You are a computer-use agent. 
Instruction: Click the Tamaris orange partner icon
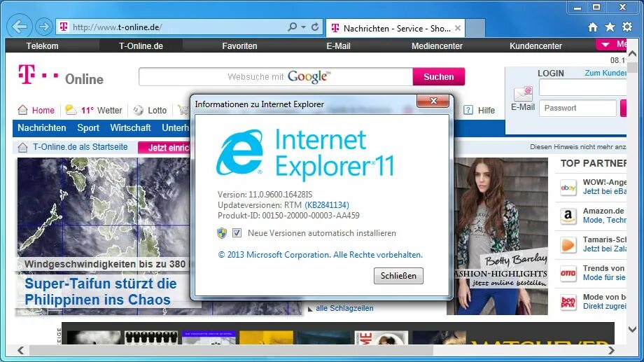click(x=568, y=245)
